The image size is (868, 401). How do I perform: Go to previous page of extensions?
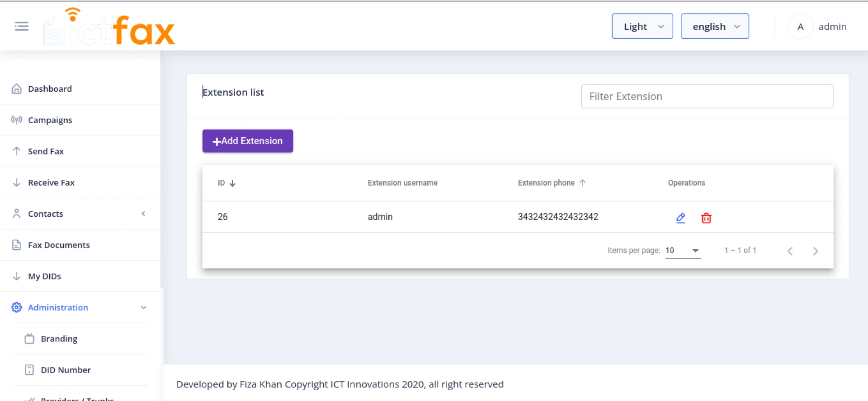pos(790,251)
